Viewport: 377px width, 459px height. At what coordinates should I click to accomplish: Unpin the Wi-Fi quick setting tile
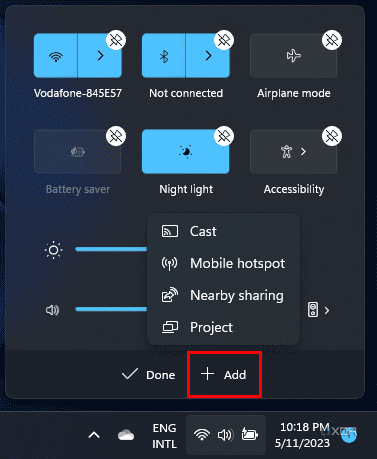coord(116,40)
